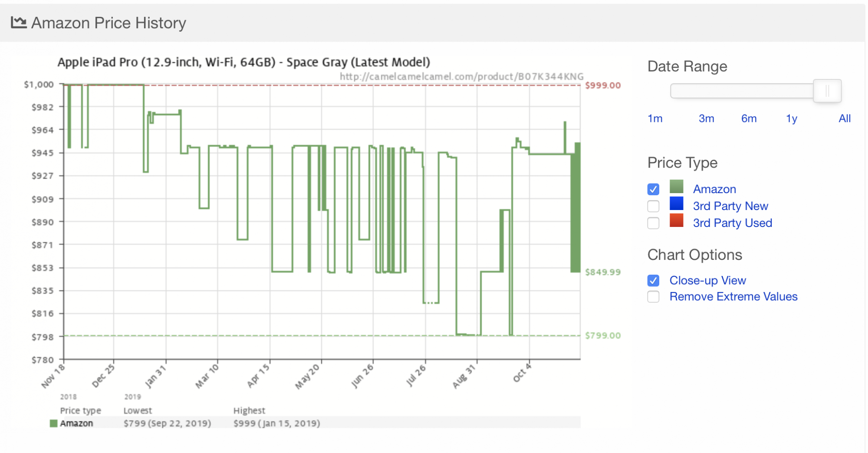The height and width of the screenshot is (453, 868).
Task: Click the Remove Extreme Values link text
Action: pos(733,297)
